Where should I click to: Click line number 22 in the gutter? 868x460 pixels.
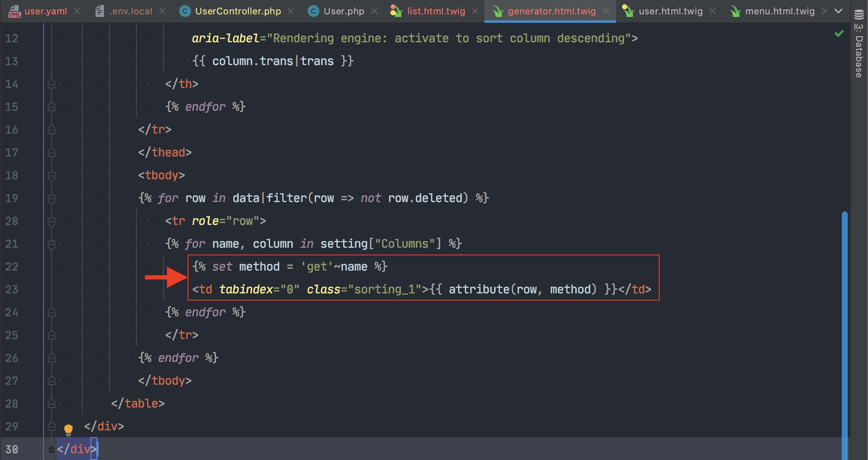click(11, 267)
